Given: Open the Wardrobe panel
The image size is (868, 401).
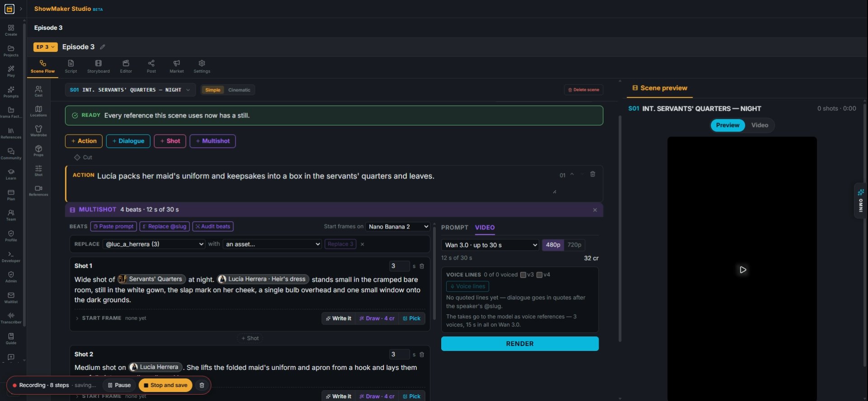Looking at the screenshot, I should [x=38, y=131].
